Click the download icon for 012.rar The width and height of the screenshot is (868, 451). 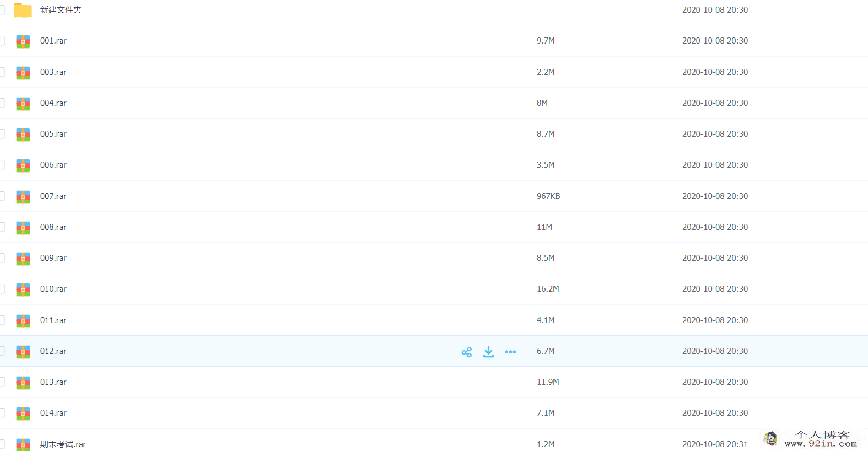pyautogui.click(x=488, y=352)
